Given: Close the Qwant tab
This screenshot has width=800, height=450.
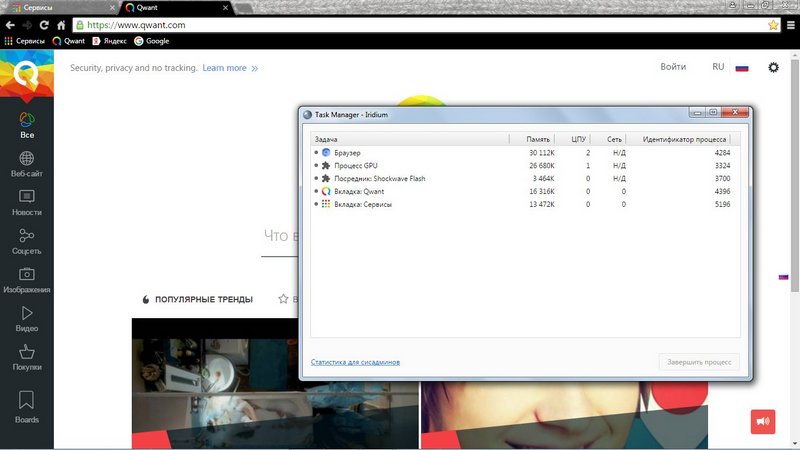Looking at the screenshot, I should pyautogui.click(x=225, y=8).
